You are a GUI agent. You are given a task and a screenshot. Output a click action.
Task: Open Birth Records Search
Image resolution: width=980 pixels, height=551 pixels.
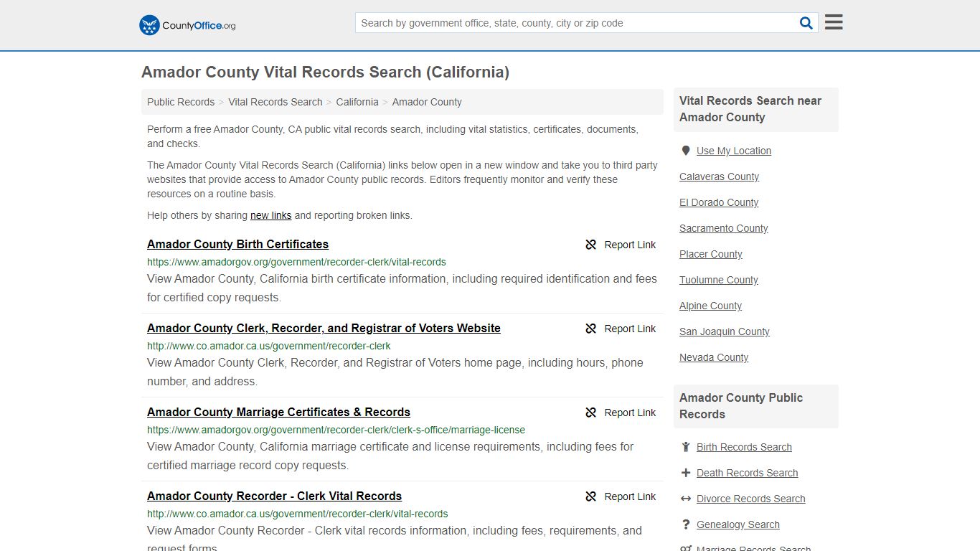[x=744, y=447]
